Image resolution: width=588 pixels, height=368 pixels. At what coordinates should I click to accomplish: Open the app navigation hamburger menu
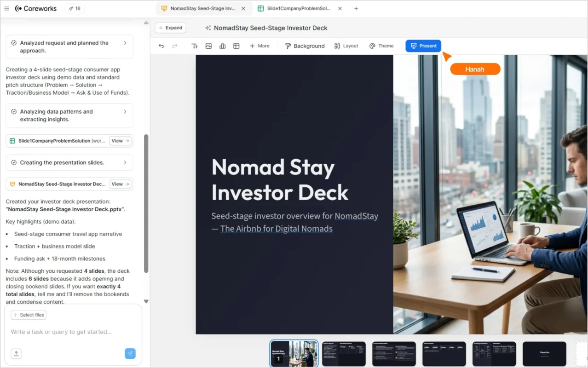tap(6, 8)
